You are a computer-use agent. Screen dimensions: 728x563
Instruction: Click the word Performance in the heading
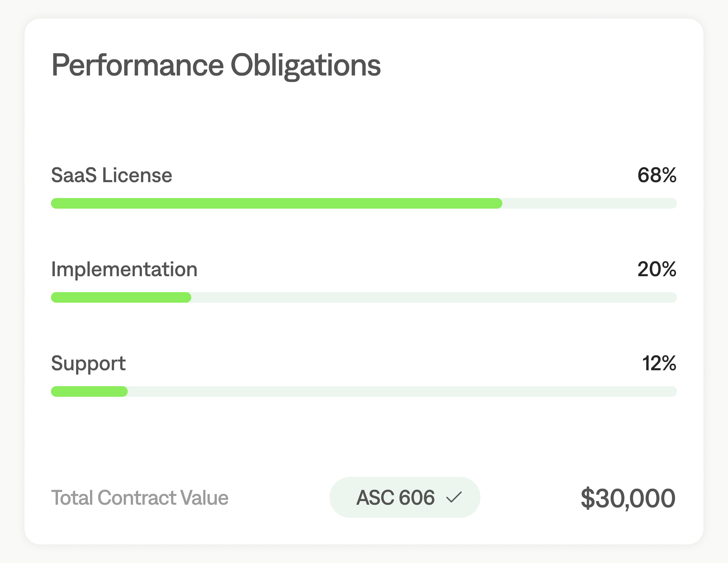pos(137,65)
